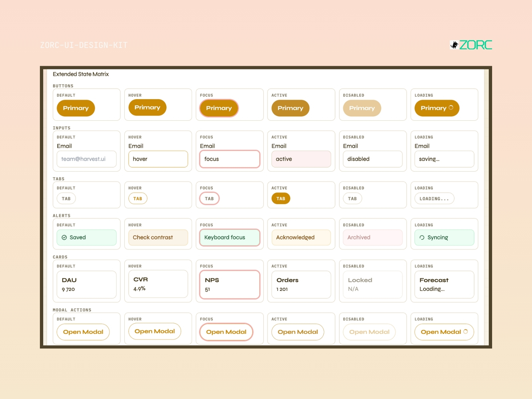Select the focus-state TAB pill
532x399 pixels.
point(209,199)
